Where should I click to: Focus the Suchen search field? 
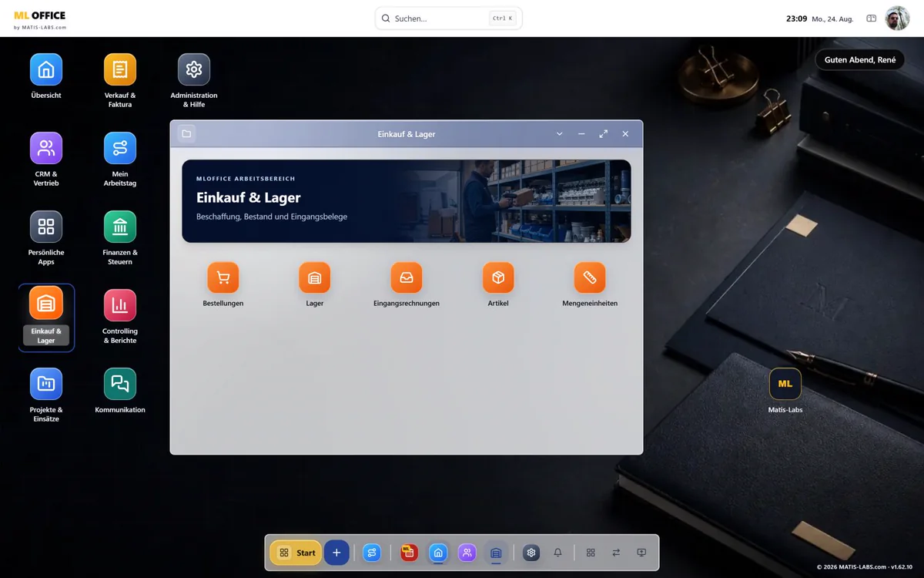click(449, 18)
